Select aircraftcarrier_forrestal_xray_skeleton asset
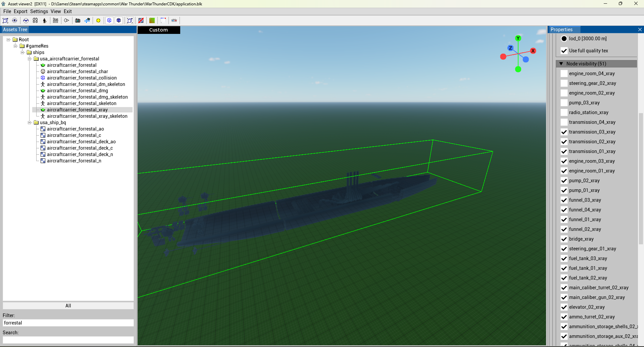644x347 pixels. tap(87, 116)
